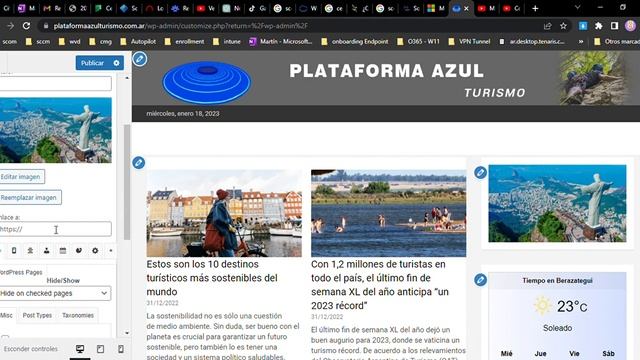
Task: Bookmark this page with star icon
Action: [x=563, y=26]
